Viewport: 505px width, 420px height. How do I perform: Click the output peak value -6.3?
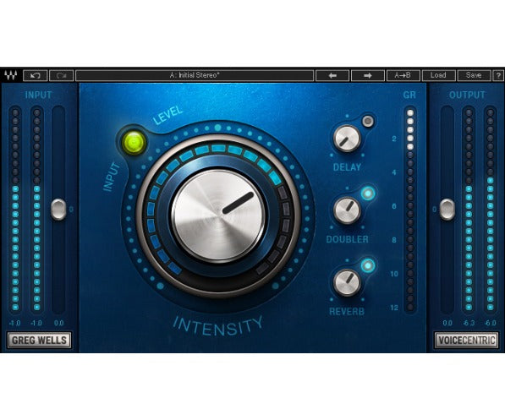(469, 323)
